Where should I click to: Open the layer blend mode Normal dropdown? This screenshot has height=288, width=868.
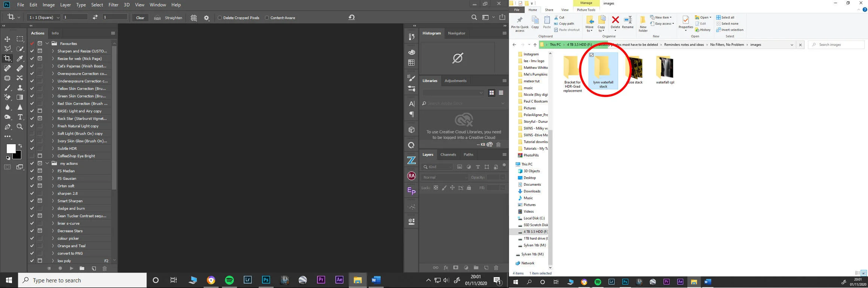[444, 177]
